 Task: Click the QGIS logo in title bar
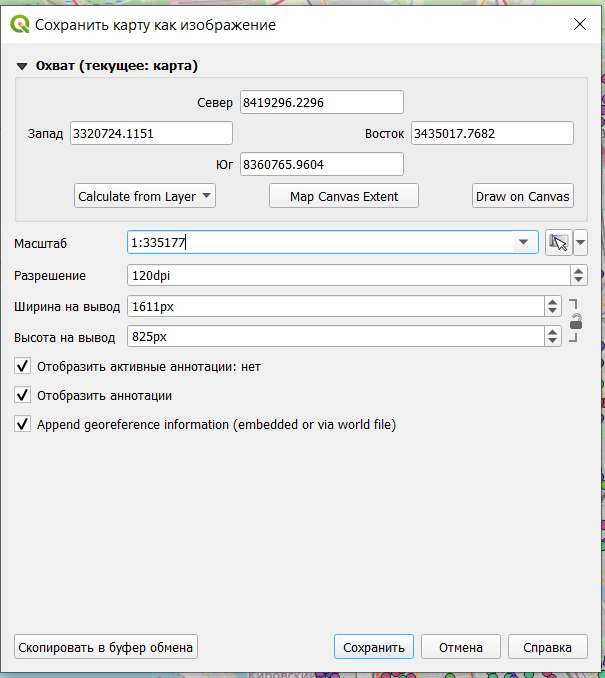click(x=19, y=24)
